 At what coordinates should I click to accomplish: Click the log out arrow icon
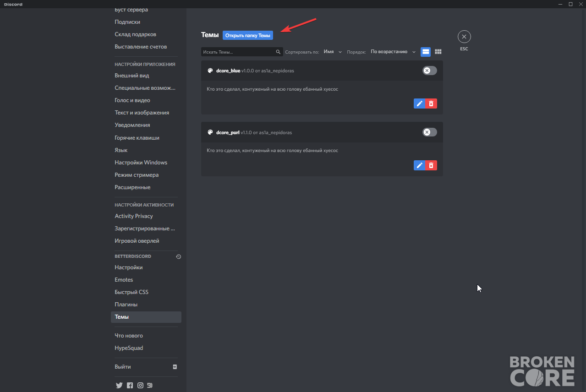pos(175,367)
